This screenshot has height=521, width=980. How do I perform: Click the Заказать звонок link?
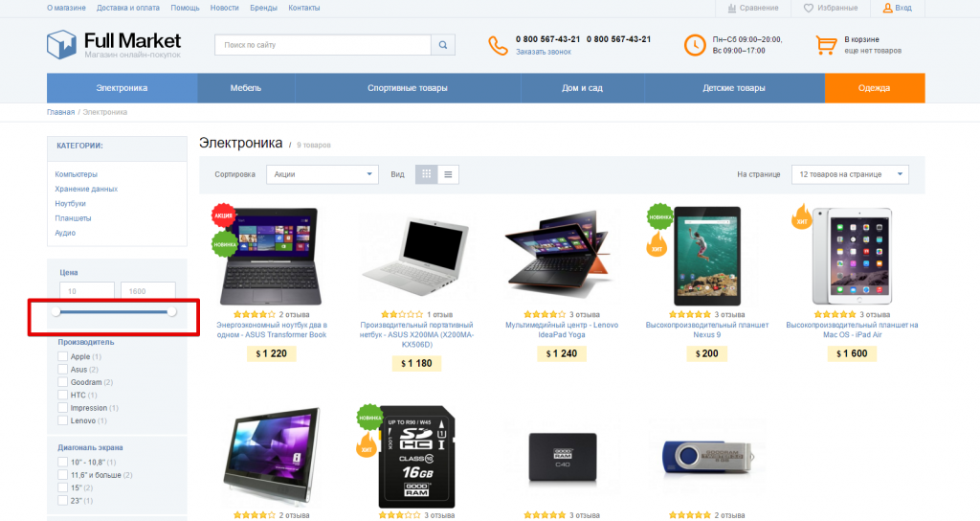click(x=544, y=52)
